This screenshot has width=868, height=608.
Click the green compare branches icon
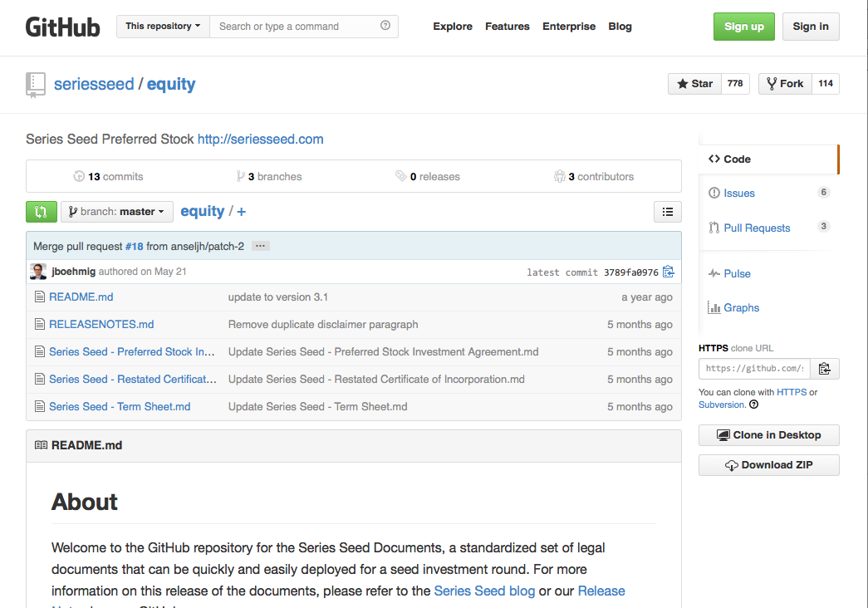click(x=41, y=212)
